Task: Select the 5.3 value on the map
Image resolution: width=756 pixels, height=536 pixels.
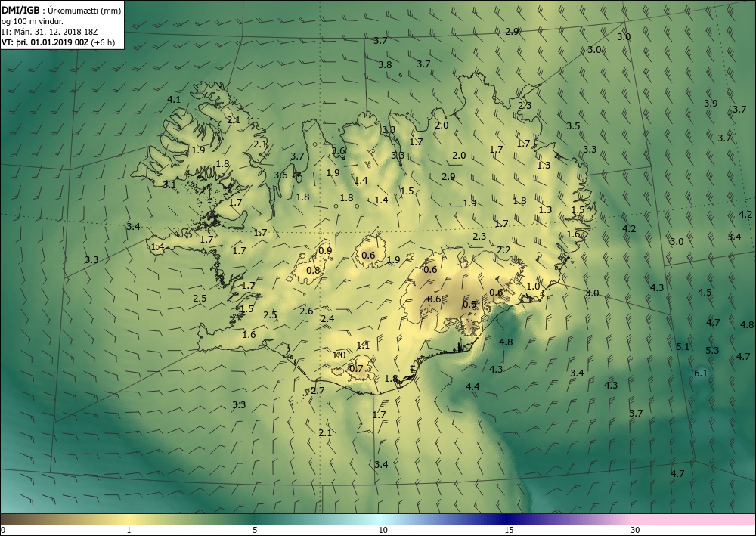Action: (x=712, y=351)
